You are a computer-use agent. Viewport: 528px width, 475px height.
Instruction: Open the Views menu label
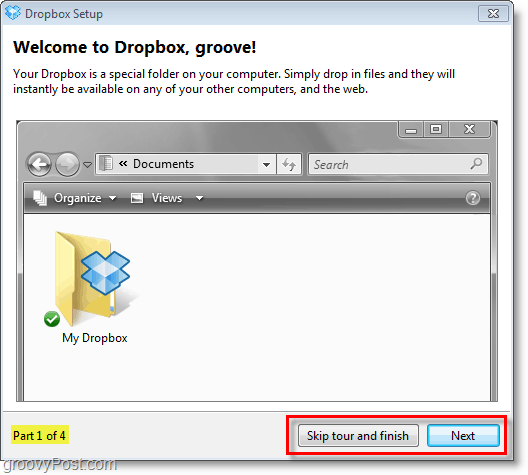(x=167, y=198)
